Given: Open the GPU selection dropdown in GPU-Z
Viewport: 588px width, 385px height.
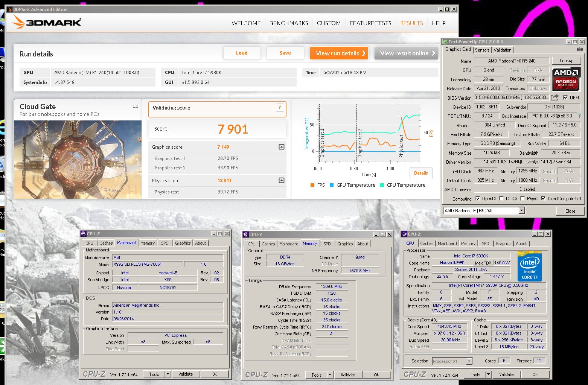Looking at the screenshot, I should coord(521,211).
